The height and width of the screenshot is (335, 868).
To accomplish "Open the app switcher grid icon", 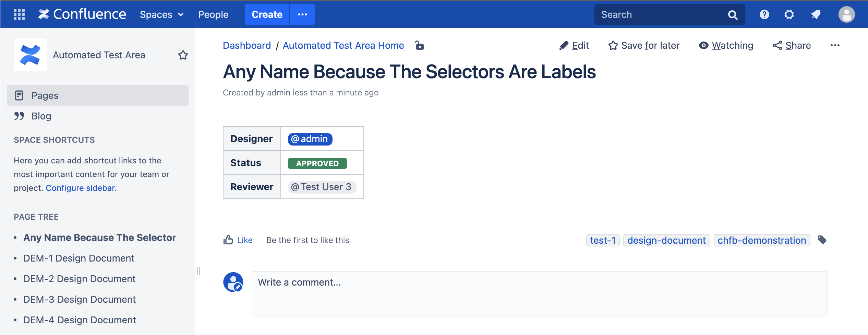I will pyautogui.click(x=19, y=14).
